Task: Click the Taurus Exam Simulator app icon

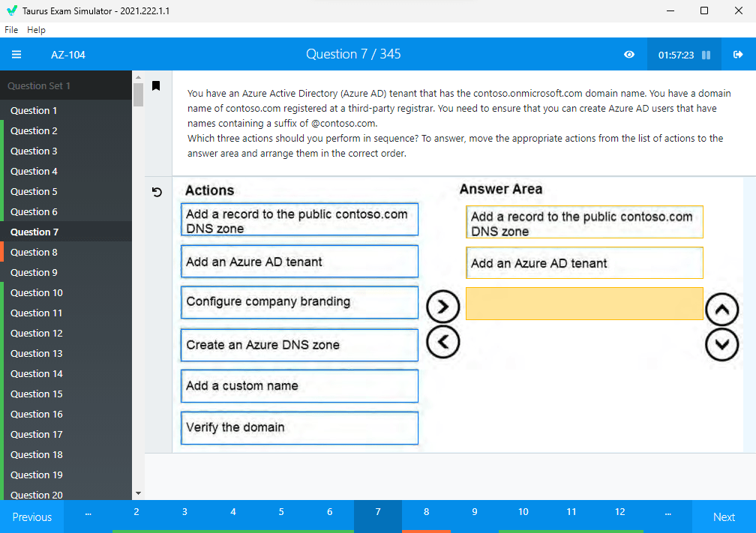Action: [11, 10]
